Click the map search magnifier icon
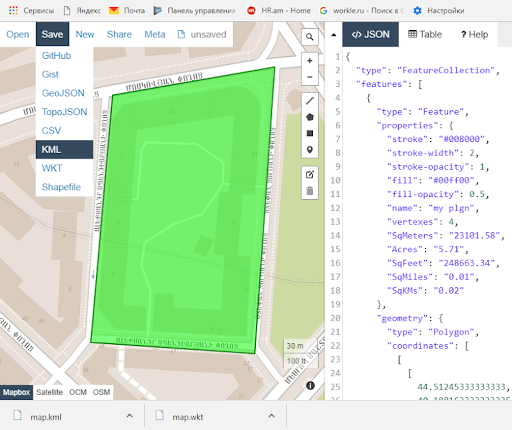Image resolution: width=512 pixels, height=430 pixels. click(x=310, y=37)
